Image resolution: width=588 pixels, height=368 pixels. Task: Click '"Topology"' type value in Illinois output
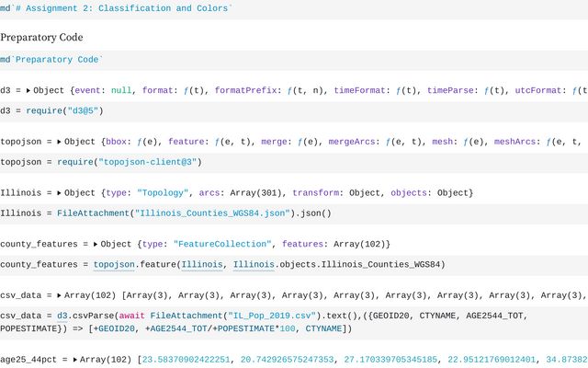click(163, 193)
